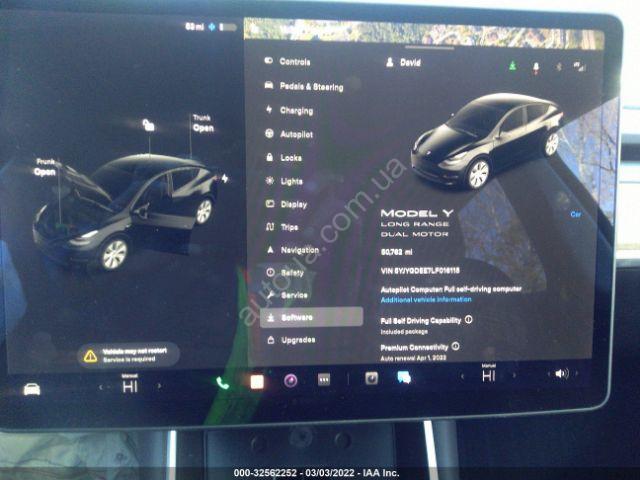The width and height of the screenshot is (640, 480).
Task: Increase driver temperature with right arrow
Action: (x=160, y=386)
